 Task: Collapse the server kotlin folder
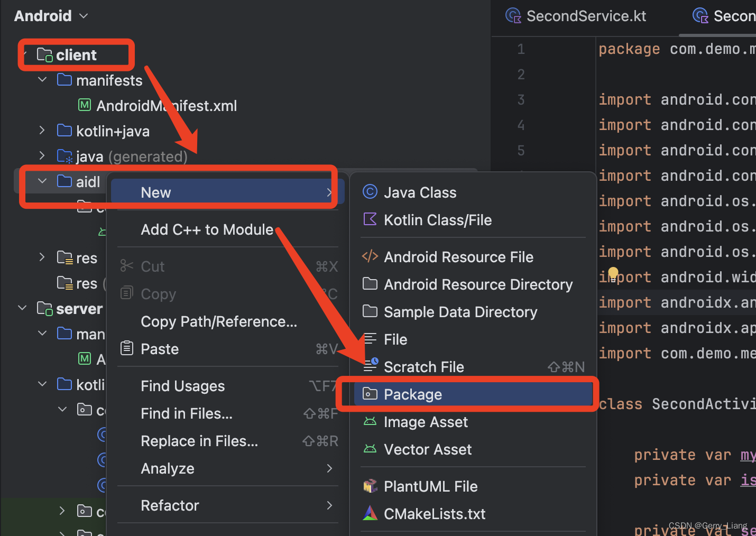(42, 384)
